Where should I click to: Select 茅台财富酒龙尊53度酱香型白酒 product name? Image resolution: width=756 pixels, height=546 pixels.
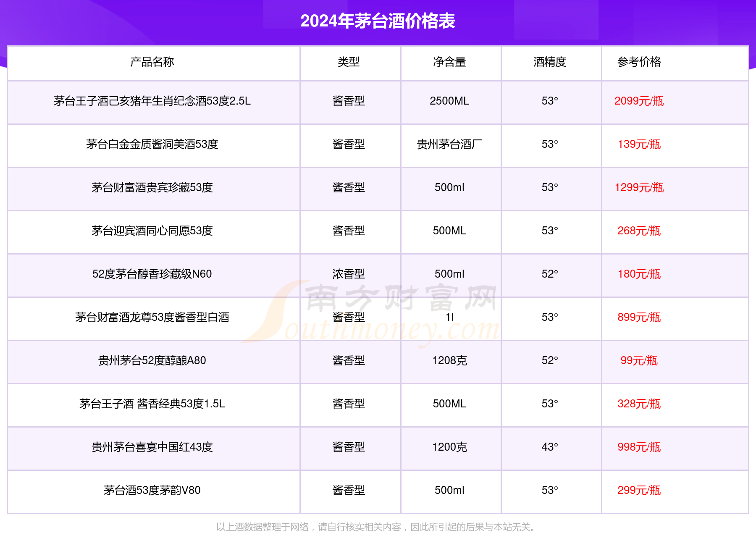[152, 318]
